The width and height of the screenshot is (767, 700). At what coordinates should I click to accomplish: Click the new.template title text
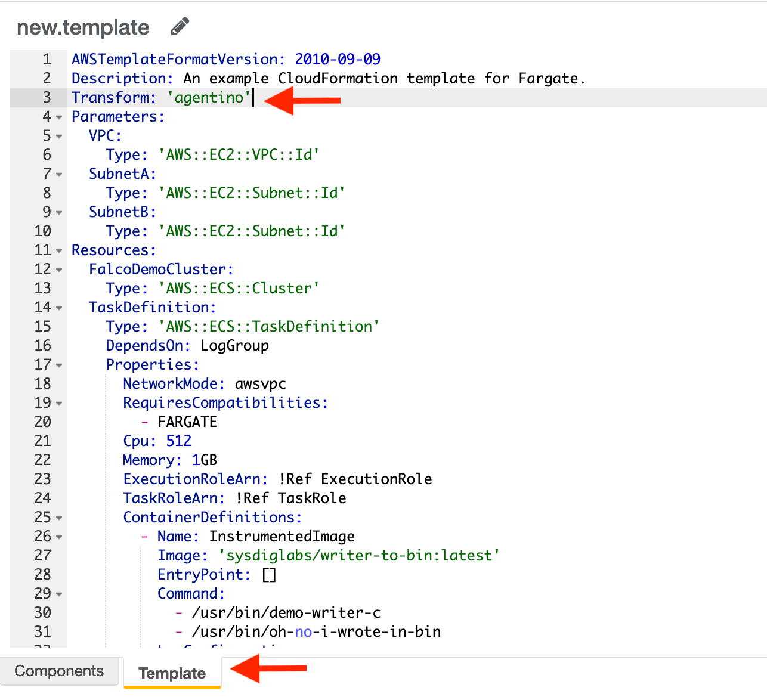pyautogui.click(x=83, y=27)
